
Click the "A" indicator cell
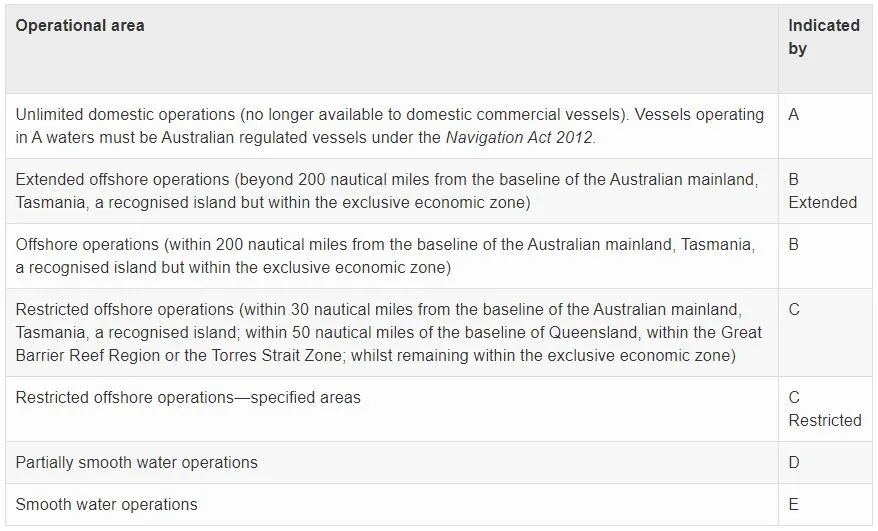[794, 115]
